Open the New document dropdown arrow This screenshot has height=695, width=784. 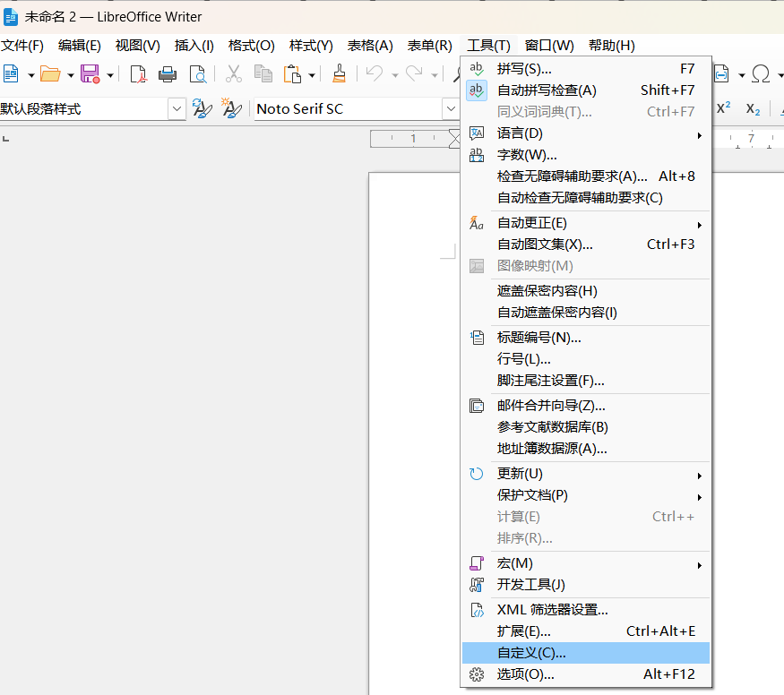click(31, 75)
